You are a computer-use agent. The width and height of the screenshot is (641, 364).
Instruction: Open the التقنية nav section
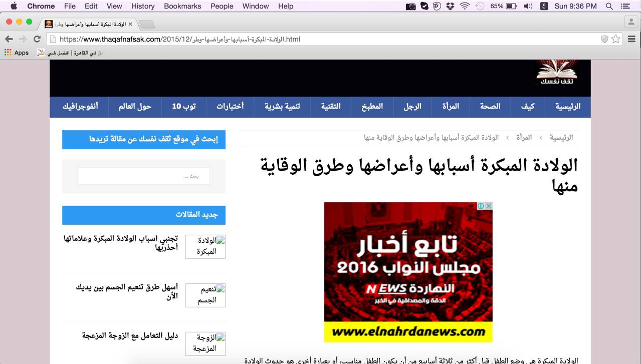331,107
